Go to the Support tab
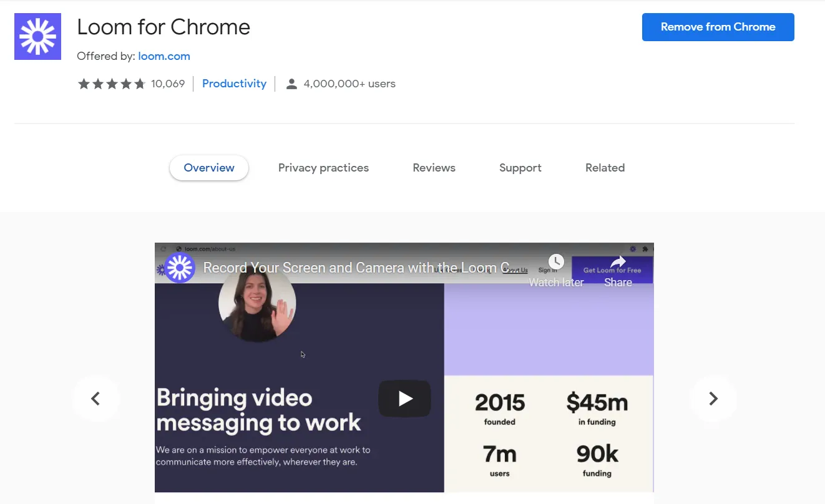 pyautogui.click(x=520, y=168)
